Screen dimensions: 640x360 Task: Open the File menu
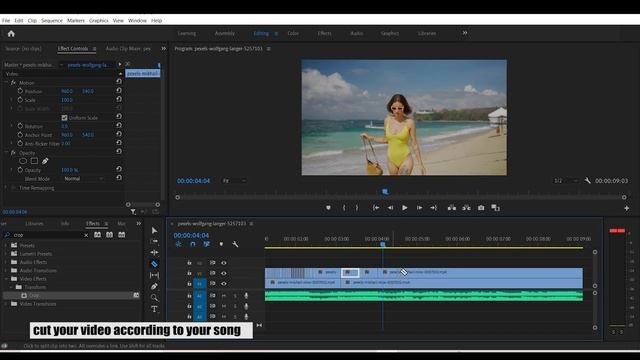tap(6, 20)
